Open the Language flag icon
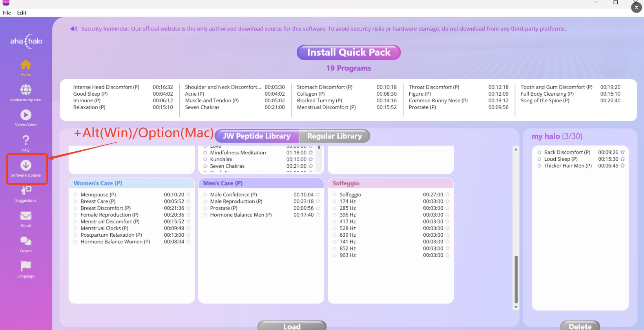Viewport: 644px width, 330px height. point(26,266)
